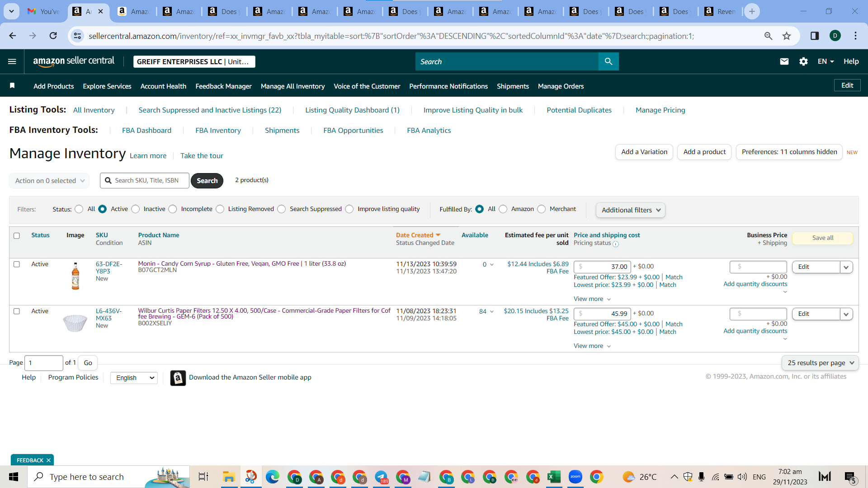This screenshot has height=488, width=868.
Task: Open Task View on the taskbar
Action: click(x=203, y=477)
